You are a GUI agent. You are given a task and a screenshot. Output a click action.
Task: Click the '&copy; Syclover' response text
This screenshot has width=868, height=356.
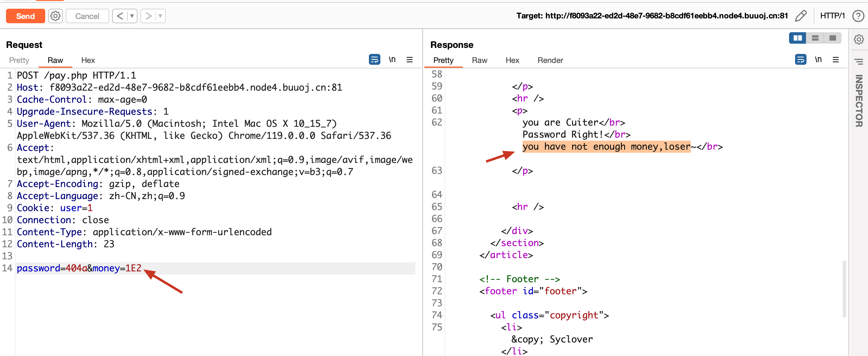[552, 339]
